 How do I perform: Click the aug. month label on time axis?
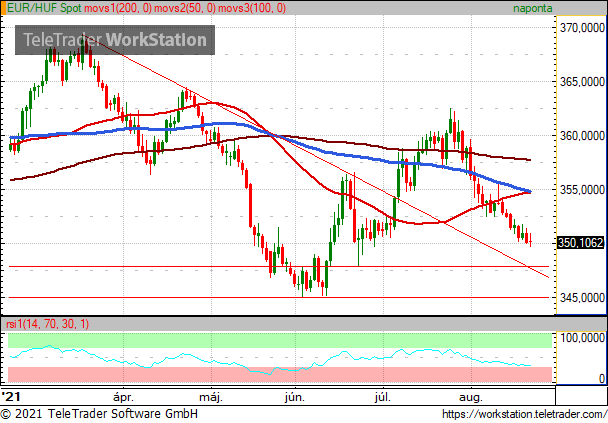(x=471, y=397)
